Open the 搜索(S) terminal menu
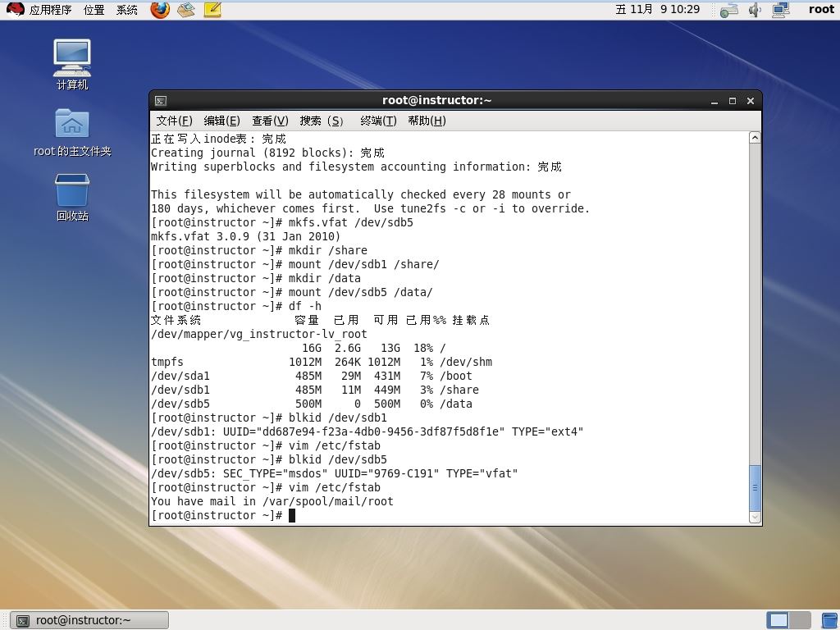 pyautogui.click(x=322, y=121)
